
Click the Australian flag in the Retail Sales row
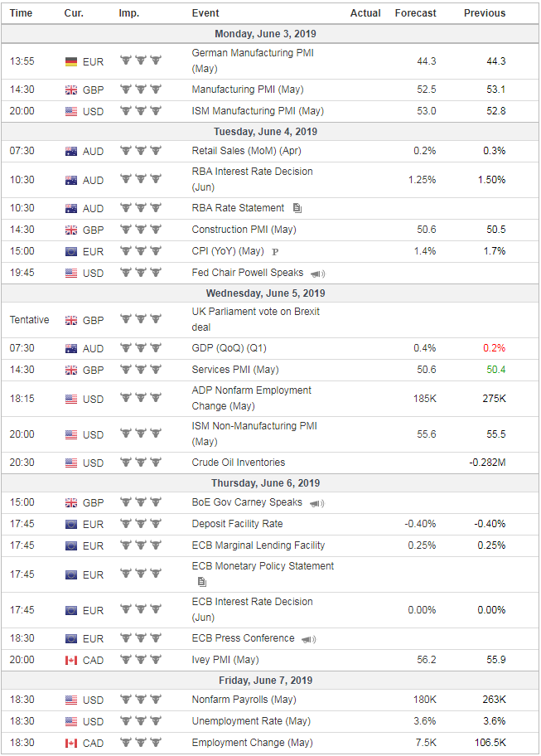point(71,152)
